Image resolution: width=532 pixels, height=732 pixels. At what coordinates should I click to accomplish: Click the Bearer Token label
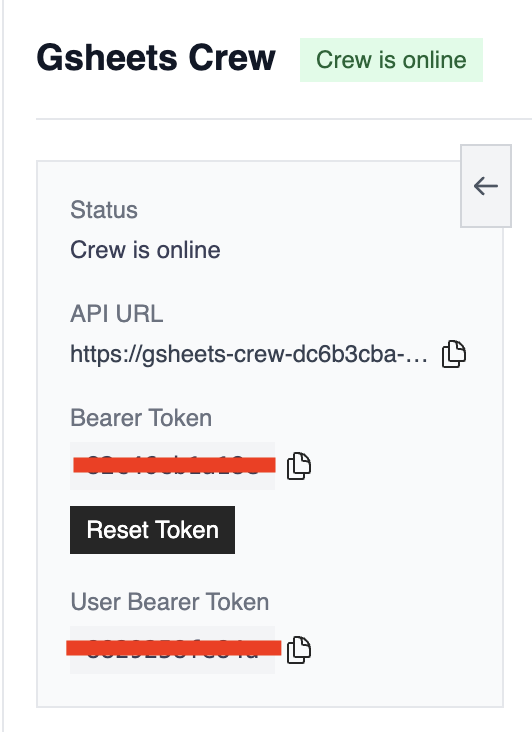pyautogui.click(x=141, y=417)
